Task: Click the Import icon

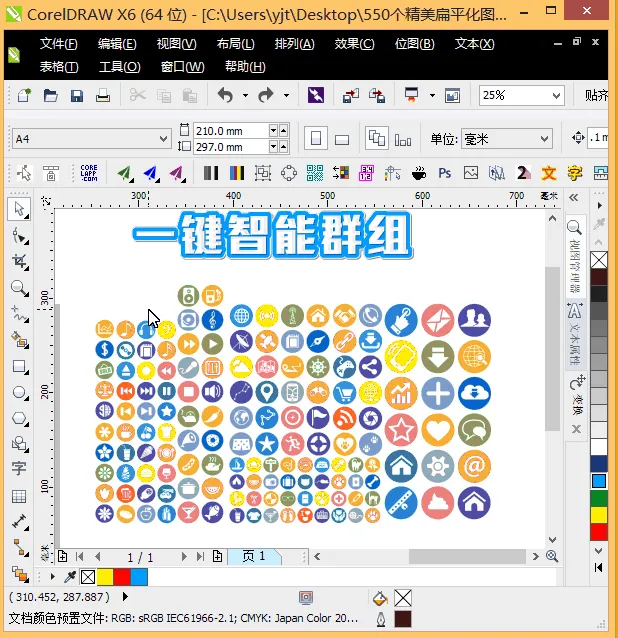Action: (350, 96)
